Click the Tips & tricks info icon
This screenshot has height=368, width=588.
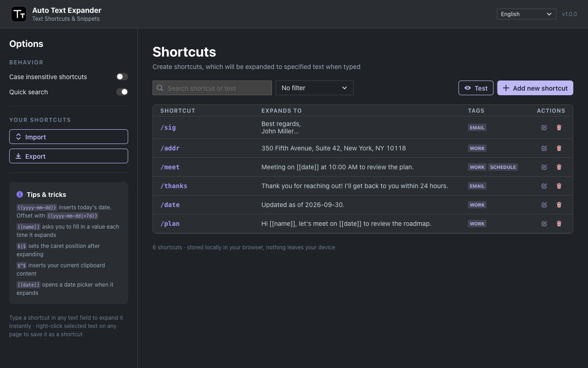20,195
